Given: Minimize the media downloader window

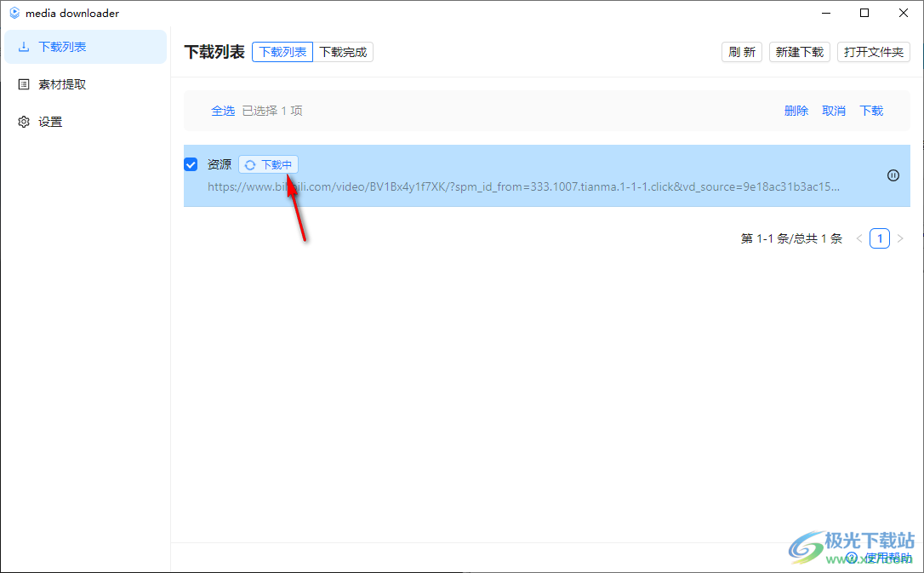Looking at the screenshot, I should click(826, 13).
